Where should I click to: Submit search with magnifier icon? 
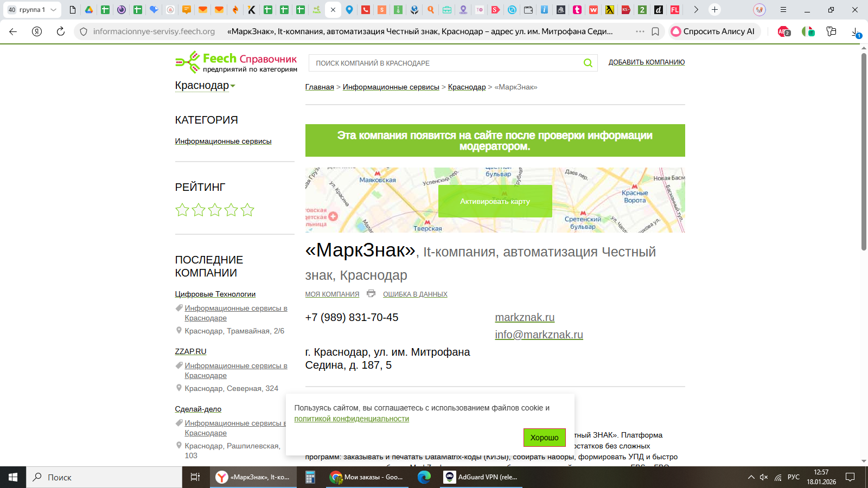588,63
